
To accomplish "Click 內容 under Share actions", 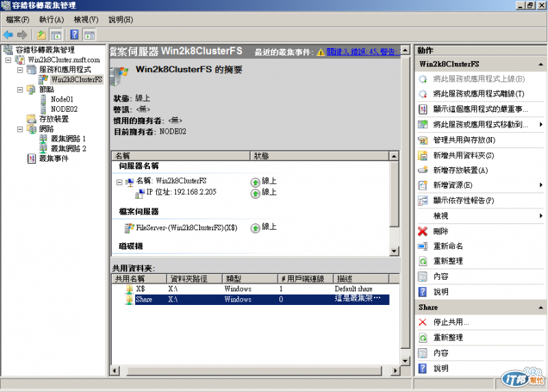I will pyautogui.click(x=440, y=353).
